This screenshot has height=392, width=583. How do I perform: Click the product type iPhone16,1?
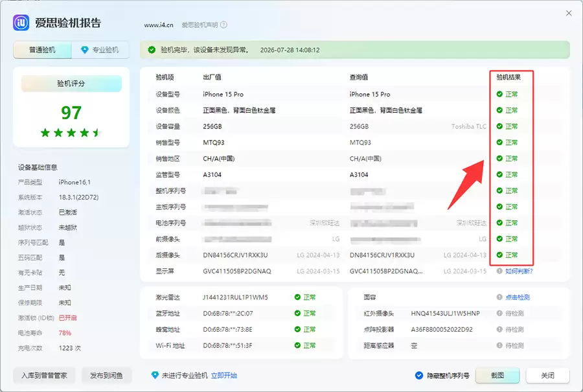point(74,182)
